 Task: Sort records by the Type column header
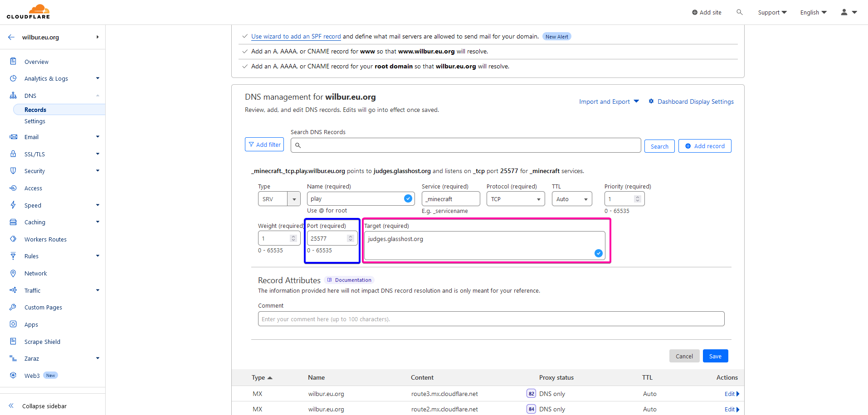point(262,377)
